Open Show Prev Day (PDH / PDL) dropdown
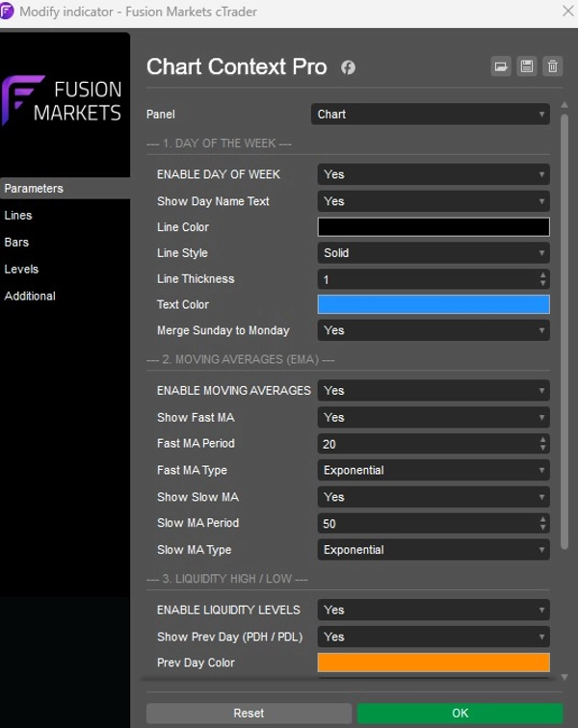 pyautogui.click(x=433, y=637)
